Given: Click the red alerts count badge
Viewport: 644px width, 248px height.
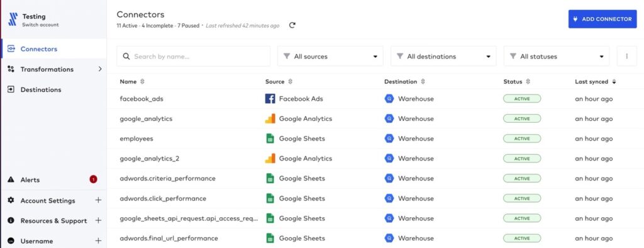Looking at the screenshot, I should point(93,179).
